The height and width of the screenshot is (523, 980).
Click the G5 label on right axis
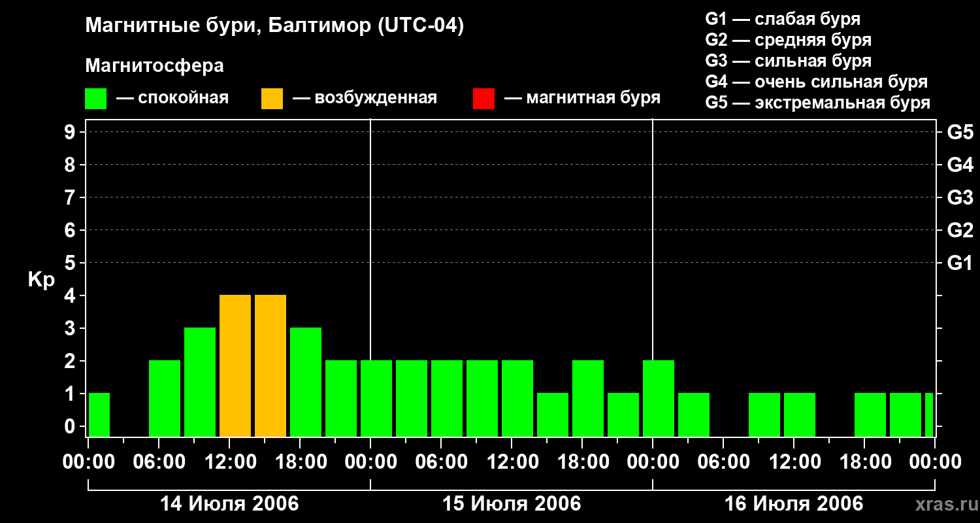click(960, 133)
